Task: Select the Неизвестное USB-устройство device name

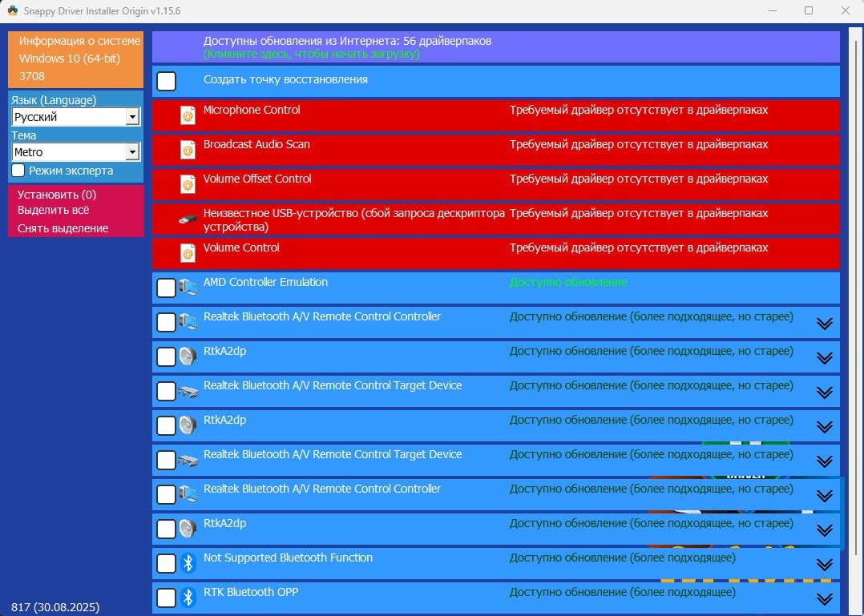Action: (353, 219)
